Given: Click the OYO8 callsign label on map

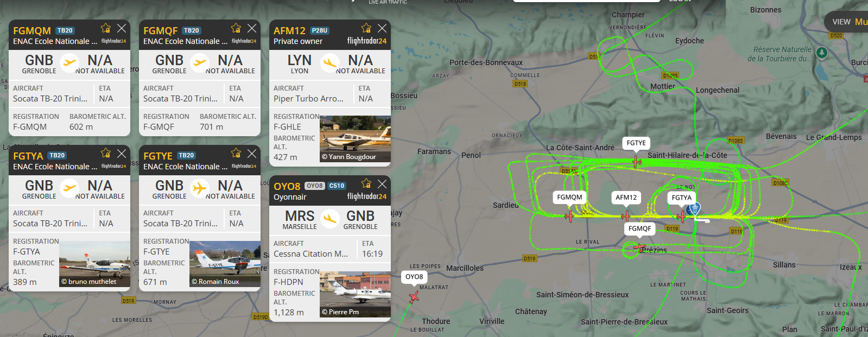Looking at the screenshot, I should point(414,277).
